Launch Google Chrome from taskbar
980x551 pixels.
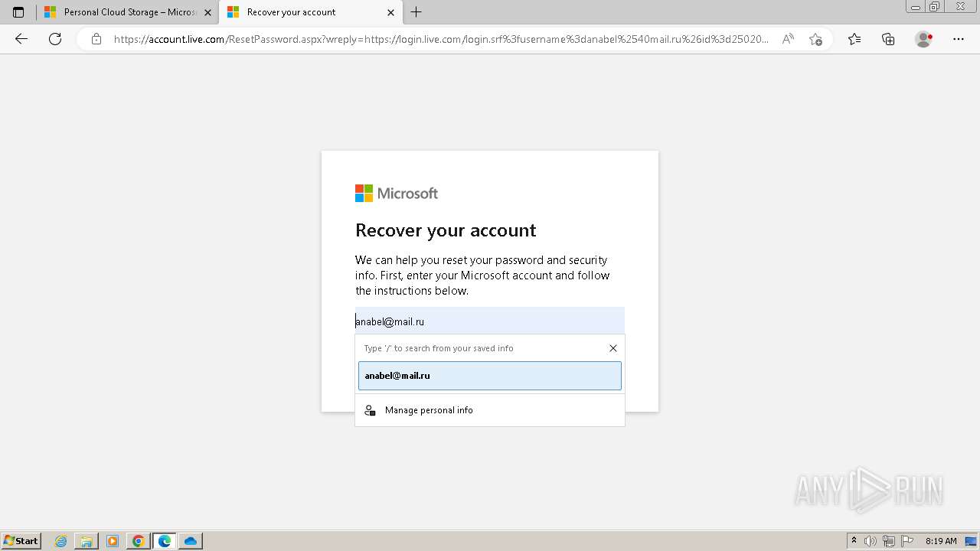pos(139,541)
